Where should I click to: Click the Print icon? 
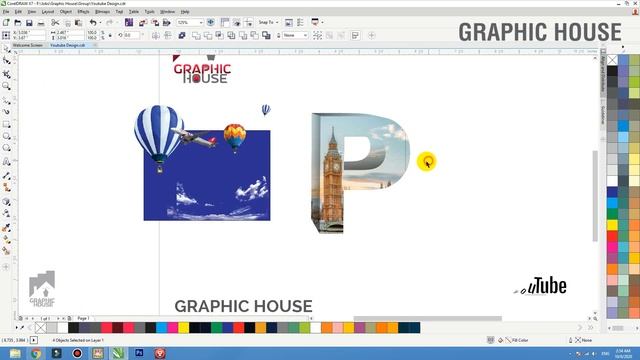[x=41, y=23]
